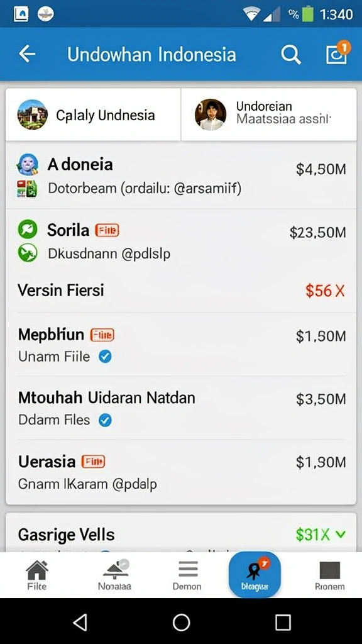Viewport: 362px width, 644px height.
Task: Go to Home icon labeled Filte
Action: tap(37, 575)
